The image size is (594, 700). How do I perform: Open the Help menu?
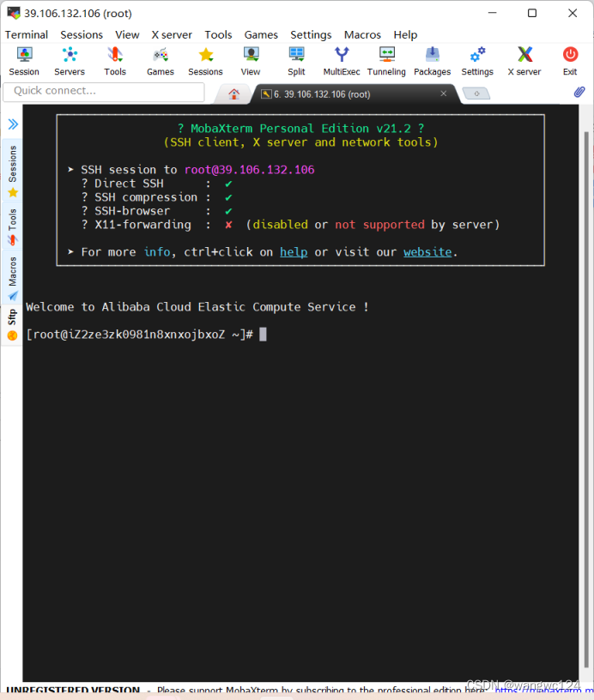click(x=405, y=35)
